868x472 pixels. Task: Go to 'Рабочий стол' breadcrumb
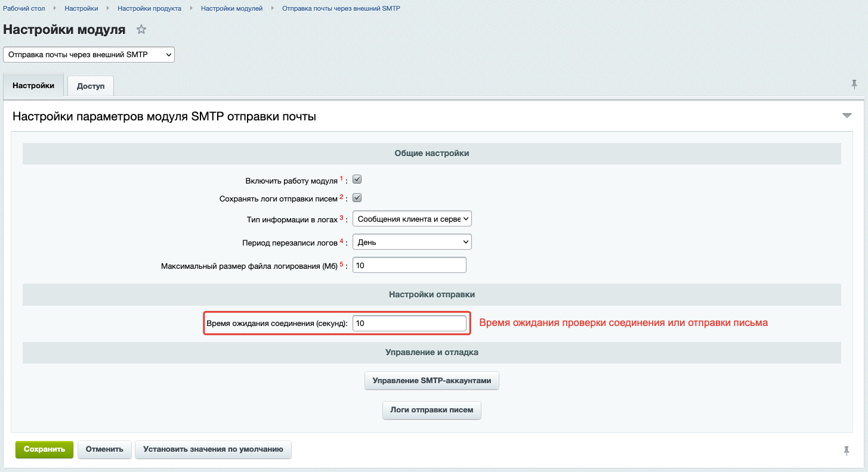point(24,8)
